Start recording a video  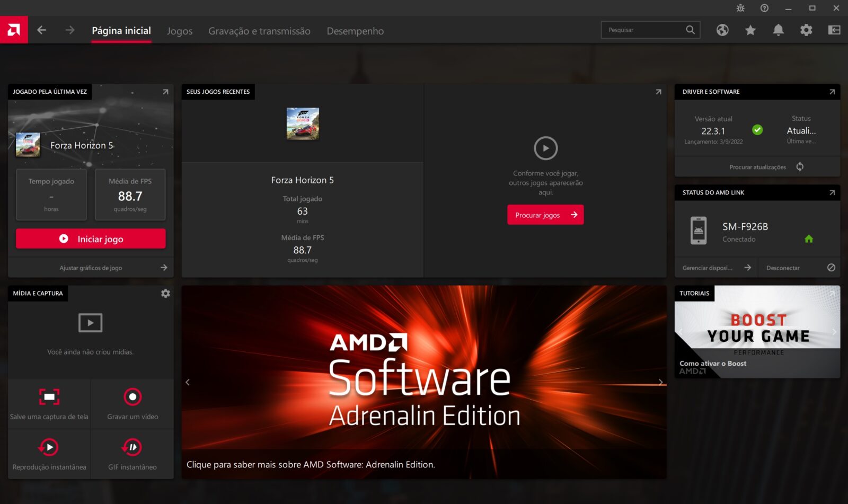[x=132, y=397]
